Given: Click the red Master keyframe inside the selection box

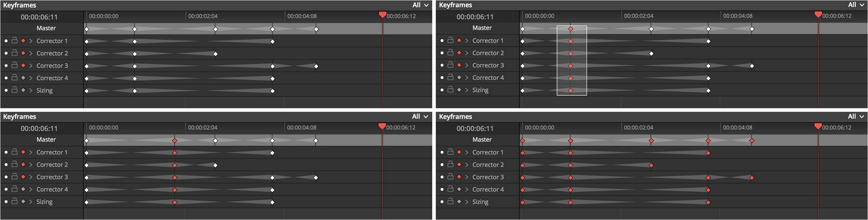Looking at the screenshot, I should coord(570,29).
